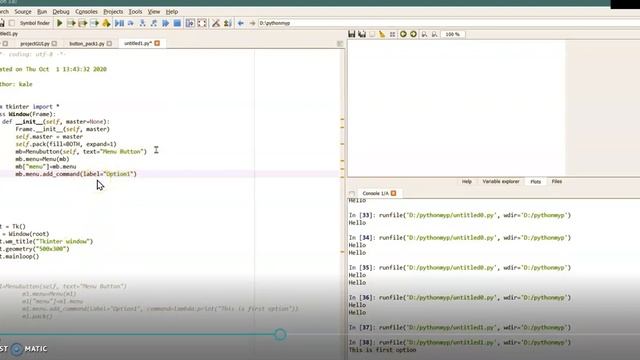Click the second magnifier zoom icon in Plots
Image resolution: width=640 pixels, height=360 pixels.
tap(435, 34)
